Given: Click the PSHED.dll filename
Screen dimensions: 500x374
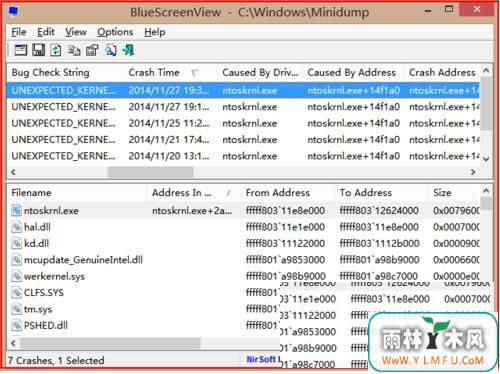Looking at the screenshot, I should (46, 325).
